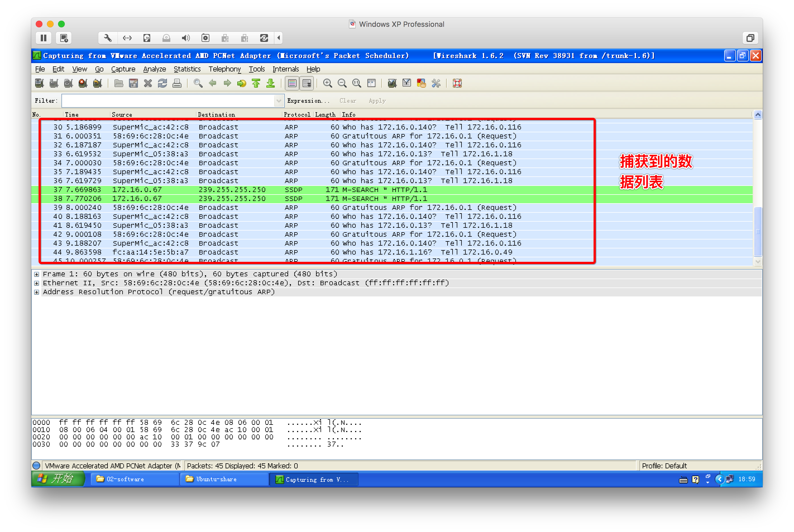Toggle colorize packet list button
Viewport: 794px width, 532px height.
coord(292,83)
